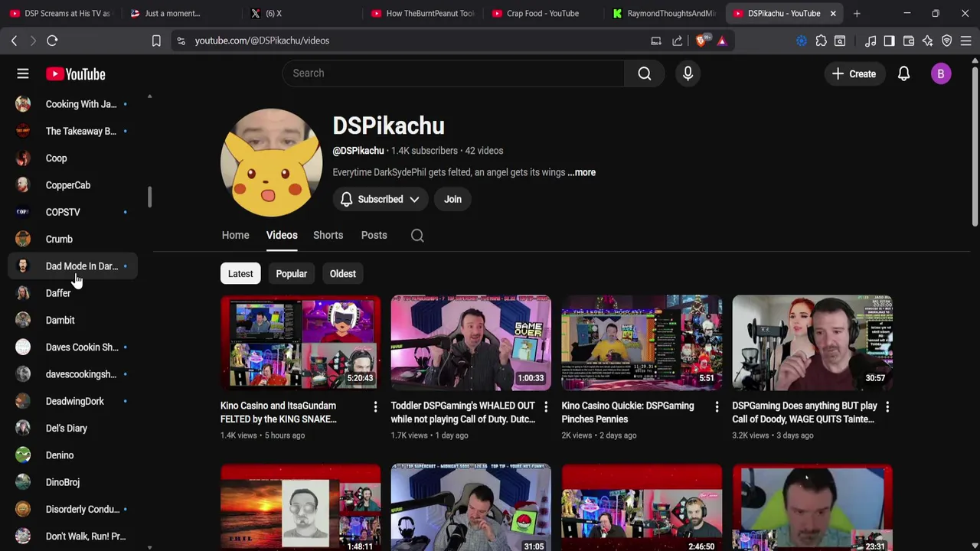Open Kino Casino FELTED video title
This screenshot has height=551, width=980.
pyautogui.click(x=279, y=412)
